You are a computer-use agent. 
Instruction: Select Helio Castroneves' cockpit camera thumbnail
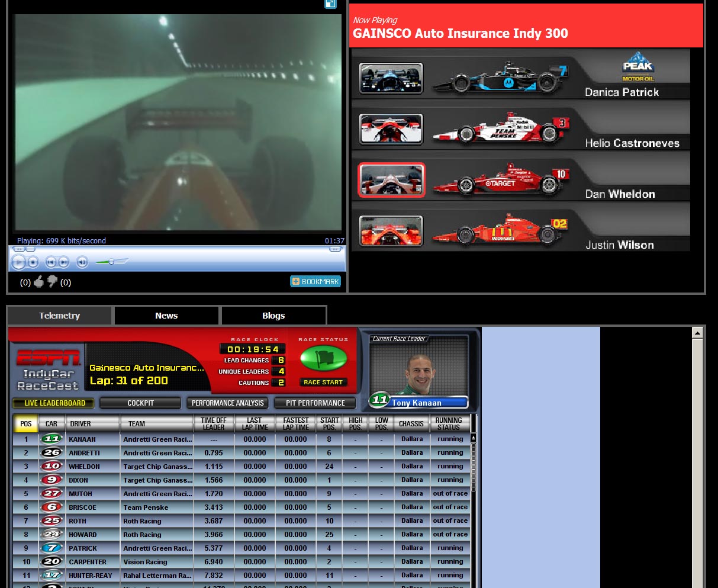coord(391,129)
